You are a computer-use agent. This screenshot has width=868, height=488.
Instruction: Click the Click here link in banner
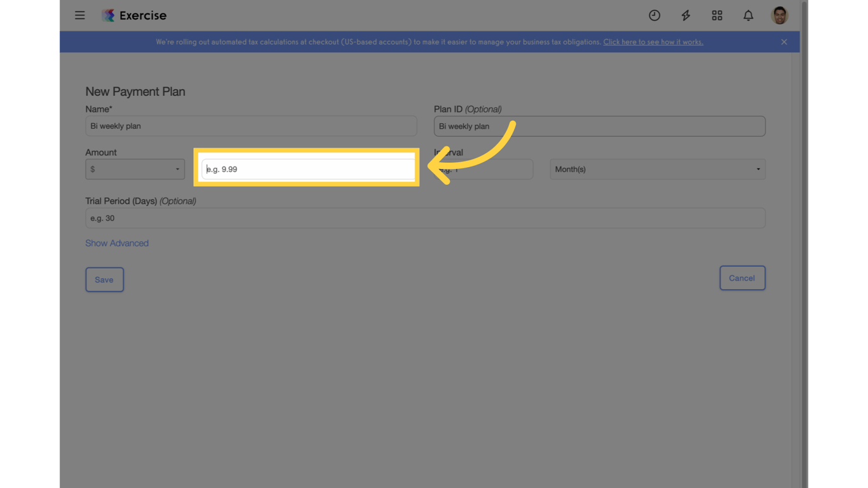click(x=653, y=41)
